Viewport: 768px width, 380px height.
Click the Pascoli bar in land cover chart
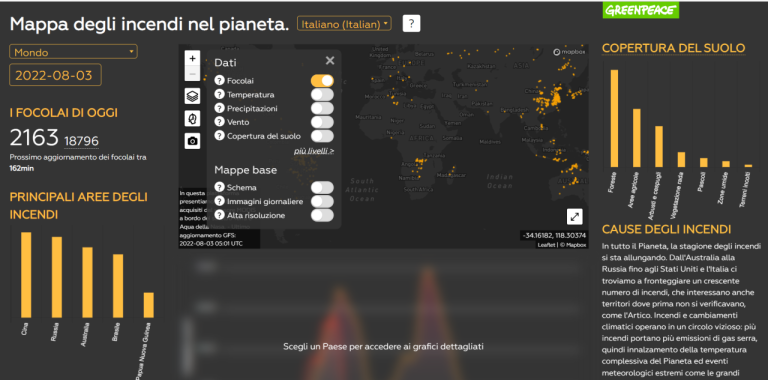coord(703,163)
